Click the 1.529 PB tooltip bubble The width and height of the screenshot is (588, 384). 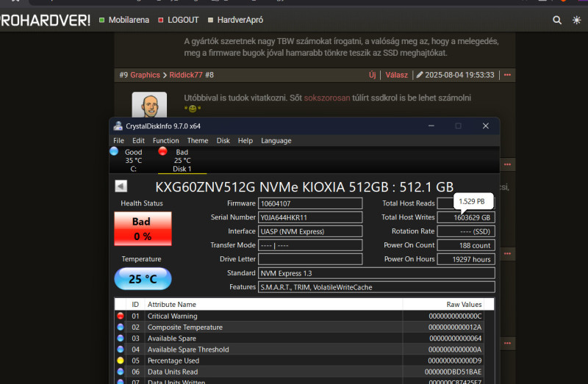tap(472, 201)
